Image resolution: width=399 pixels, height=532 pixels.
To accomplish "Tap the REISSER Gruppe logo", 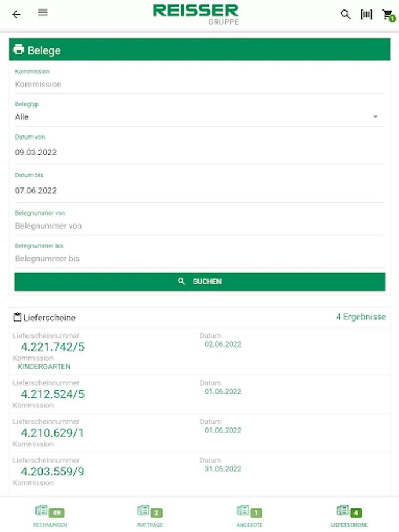I will 196,14.
